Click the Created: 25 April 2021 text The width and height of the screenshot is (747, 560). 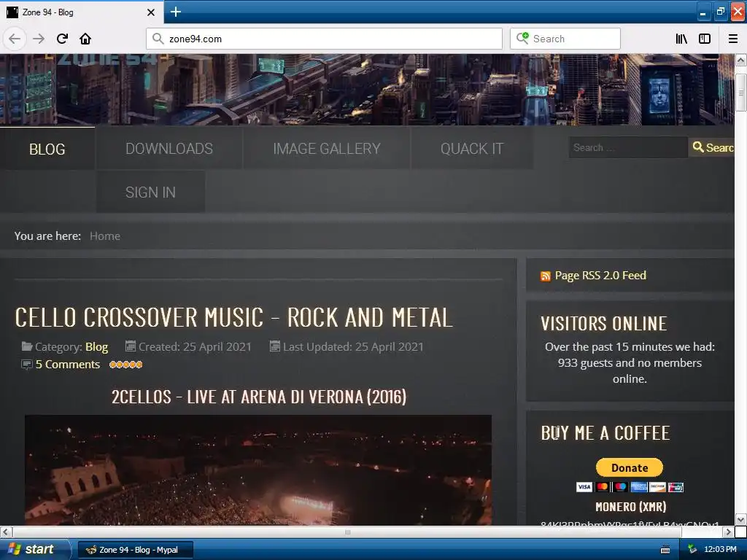click(x=195, y=346)
